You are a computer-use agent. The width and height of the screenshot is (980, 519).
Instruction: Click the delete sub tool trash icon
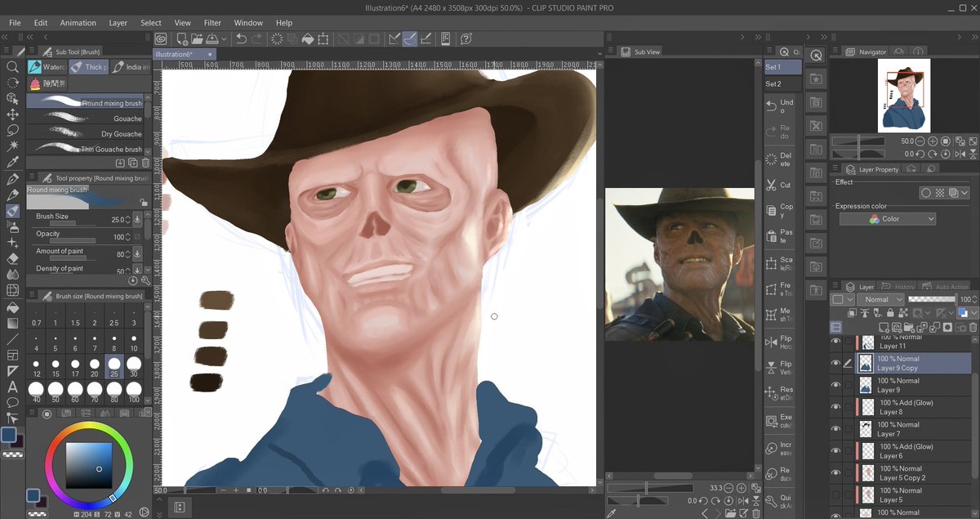pyautogui.click(x=145, y=163)
